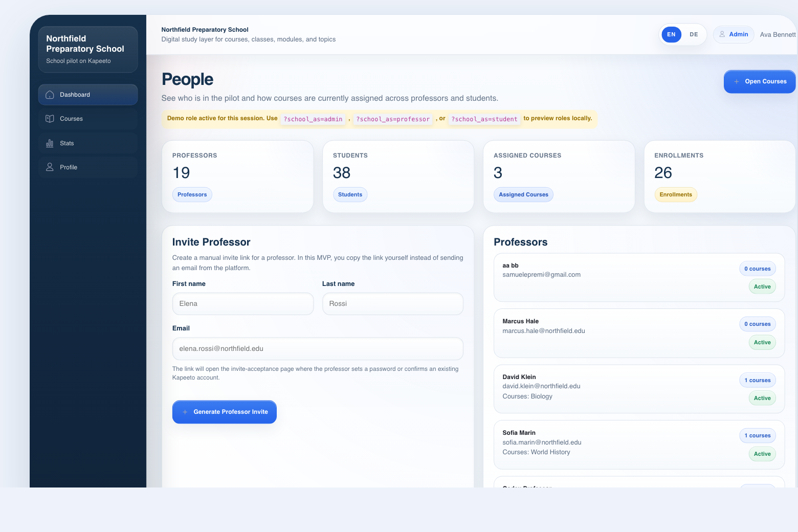Click Marcus Hale's Active status badge
Image resolution: width=798 pixels, height=532 pixels.
tap(762, 343)
